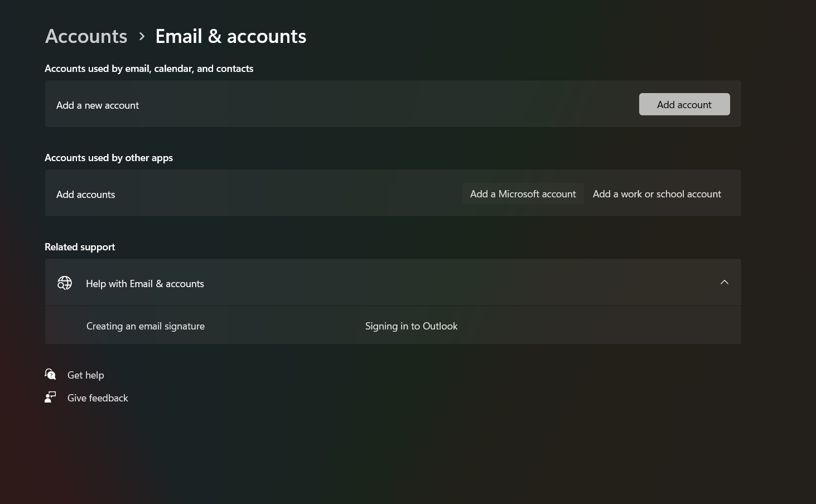Click Add a Microsoft account
Image resolution: width=816 pixels, height=504 pixels.
(x=523, y=193)
